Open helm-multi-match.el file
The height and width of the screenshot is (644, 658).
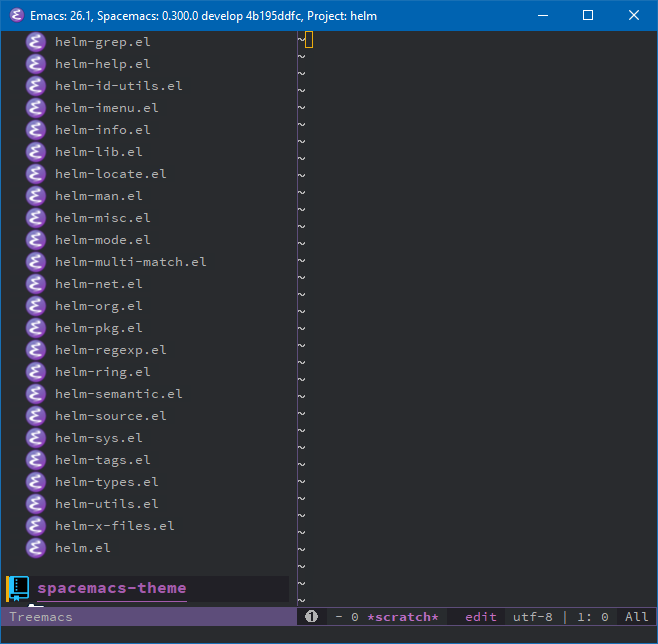click(x=131, y=262)
